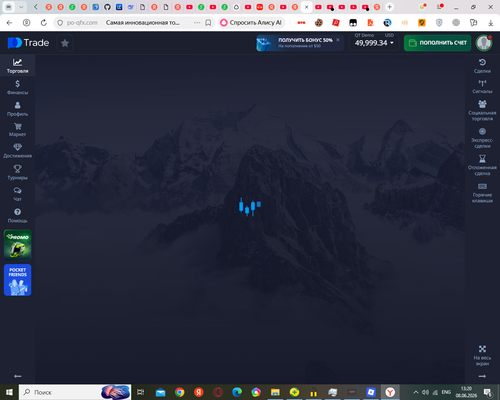Click the Пополнить счет button

(x=437, y=43)
